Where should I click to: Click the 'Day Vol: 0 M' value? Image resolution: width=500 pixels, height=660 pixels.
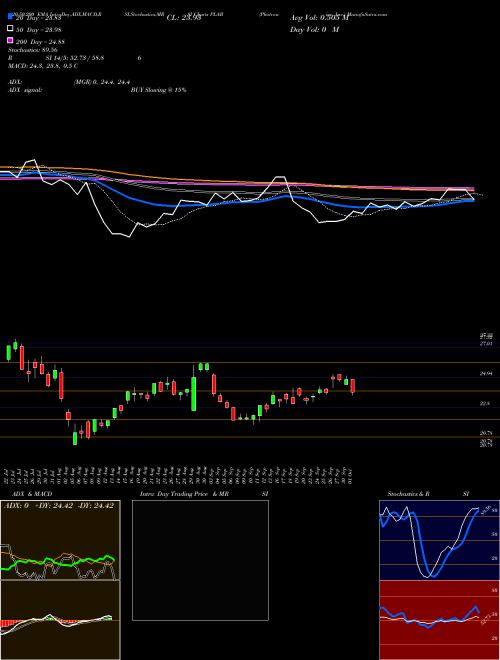coord(314,29)
